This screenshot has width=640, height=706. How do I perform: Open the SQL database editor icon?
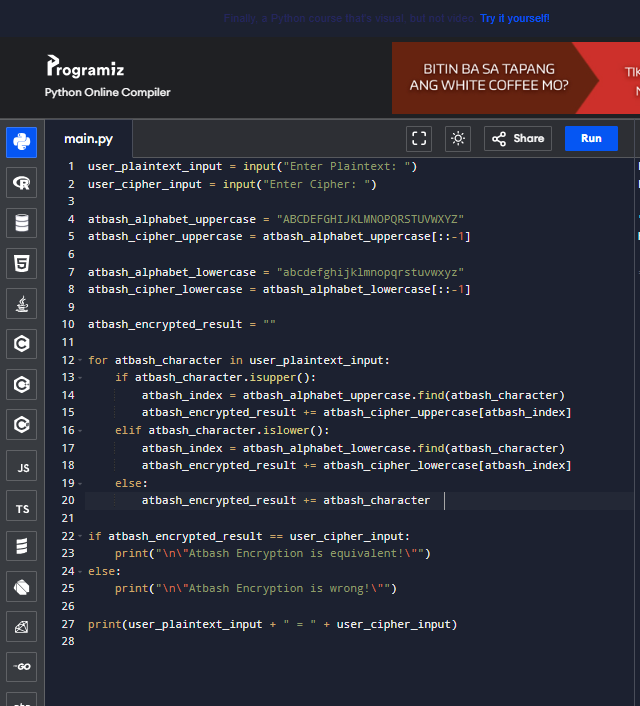(x=22, y=222)
